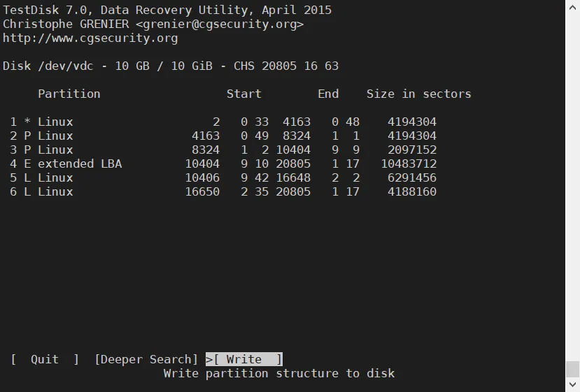Select partition 3 primary Linux row

pos(223,150)
